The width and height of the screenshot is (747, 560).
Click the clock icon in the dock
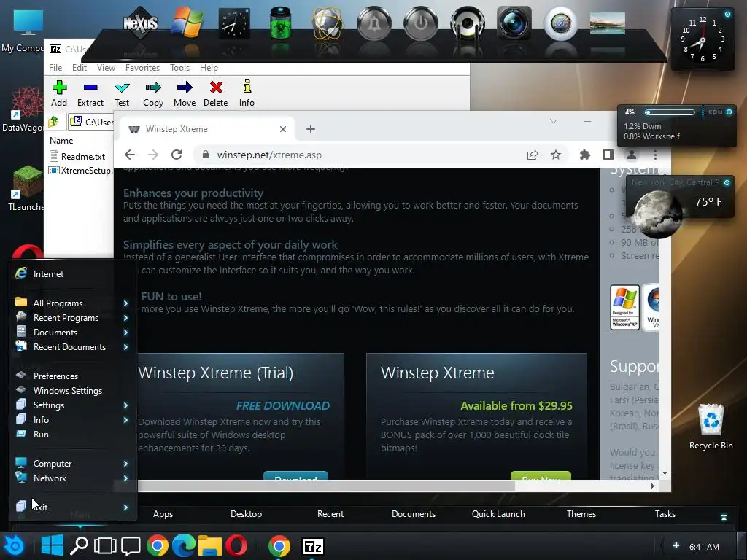tap(234, 23)
